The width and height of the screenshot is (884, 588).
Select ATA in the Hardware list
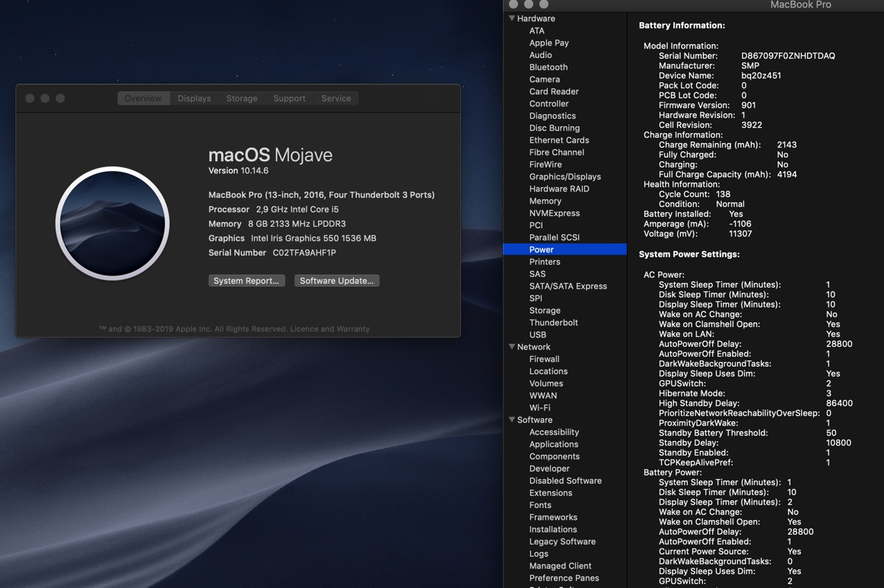(537, 30)
